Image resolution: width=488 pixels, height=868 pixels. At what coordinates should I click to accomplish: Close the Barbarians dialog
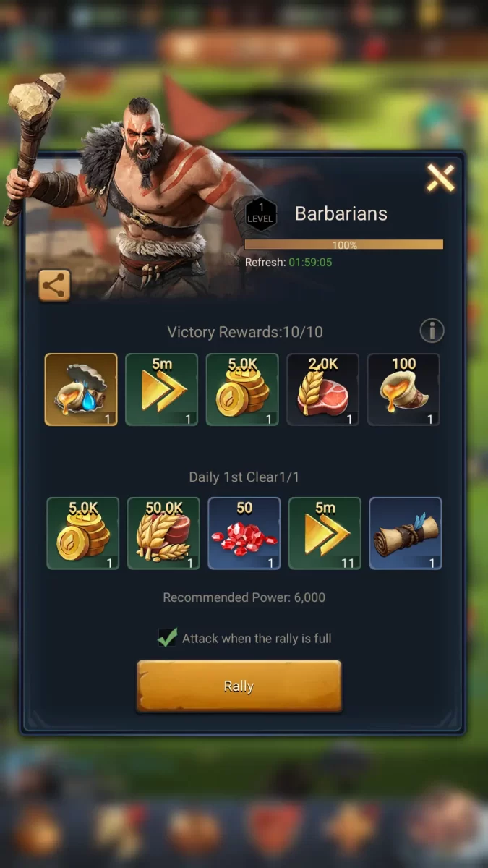click(440, 177)
